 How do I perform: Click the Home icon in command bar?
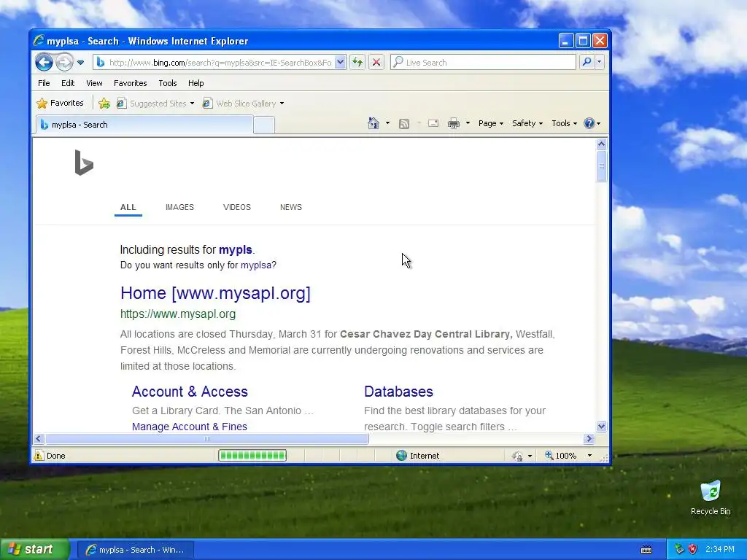click(373, 123)
